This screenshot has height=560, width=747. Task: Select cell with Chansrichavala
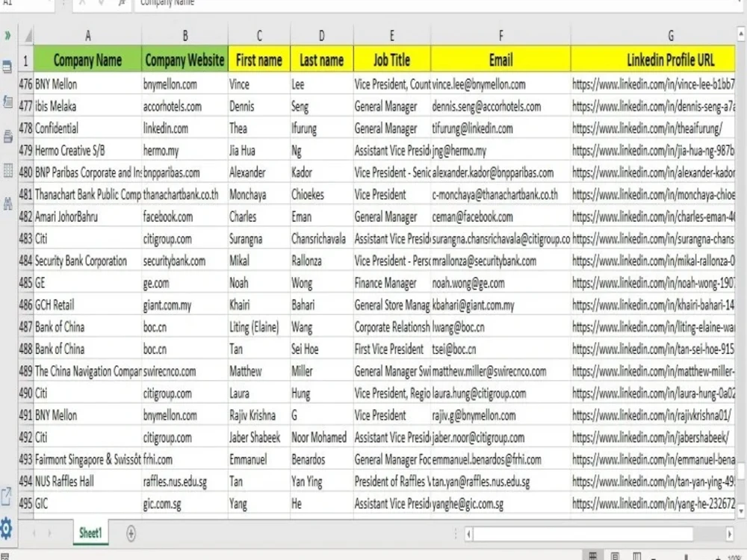click(x=321, y=239)
